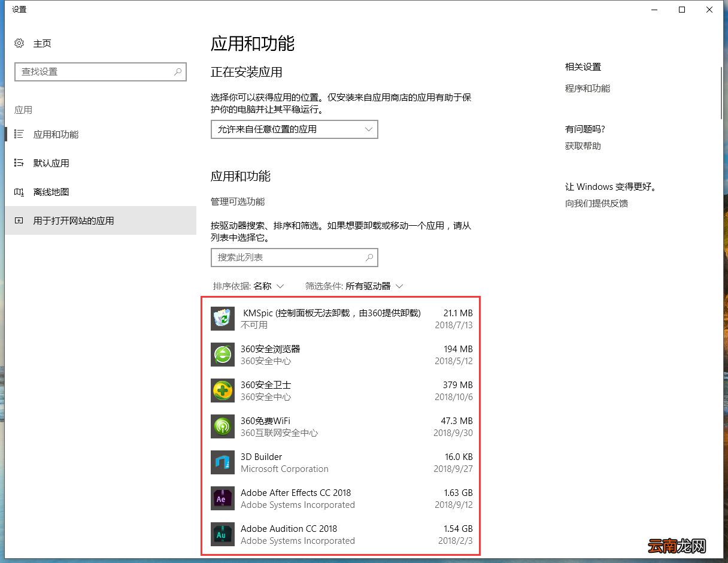
Task: Click the 3D Builder app icon
Action: click(x=223, y=462)
